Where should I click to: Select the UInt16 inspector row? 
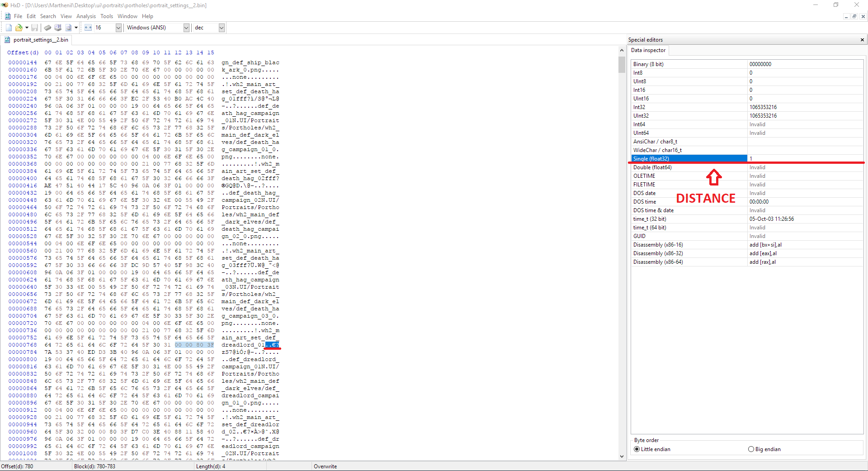747,99
